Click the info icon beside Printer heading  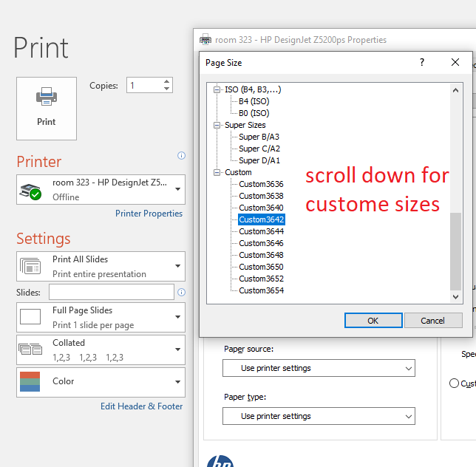[x=181, y=156]
